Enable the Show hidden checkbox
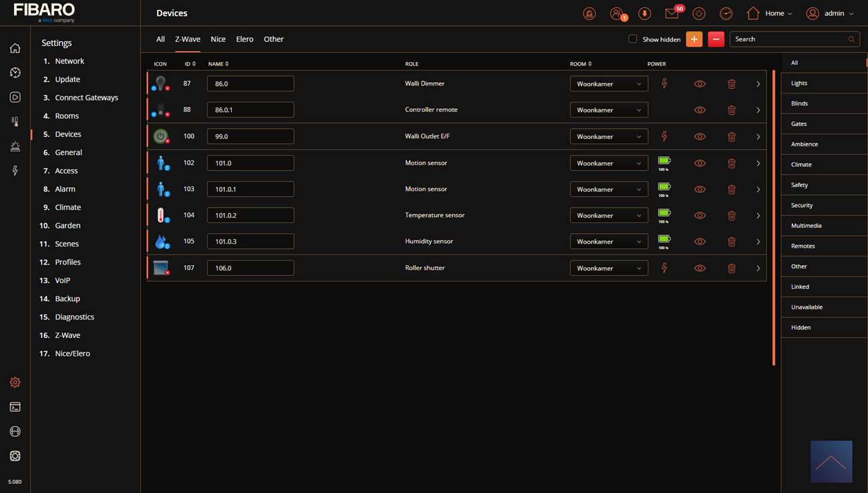This screenshot has width=868, height=493. 632,39
